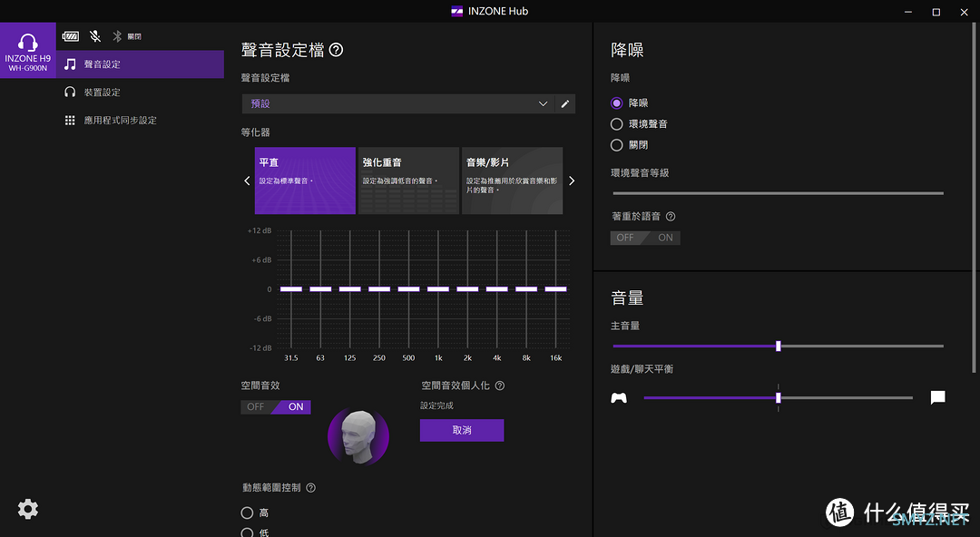Click the 環境聲音等級 slider track

point(779,193)
